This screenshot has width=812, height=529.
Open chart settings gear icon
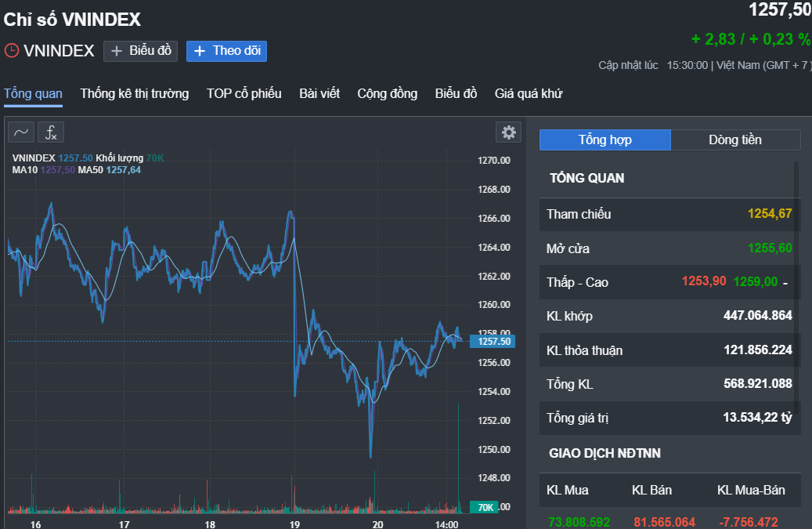coord(508,132)
